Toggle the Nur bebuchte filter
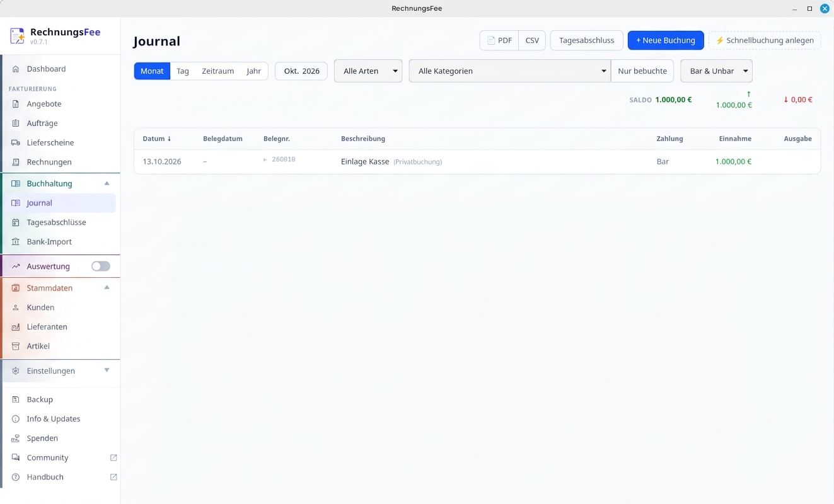This screenshot has width=834, height=504. click(642, 71)
